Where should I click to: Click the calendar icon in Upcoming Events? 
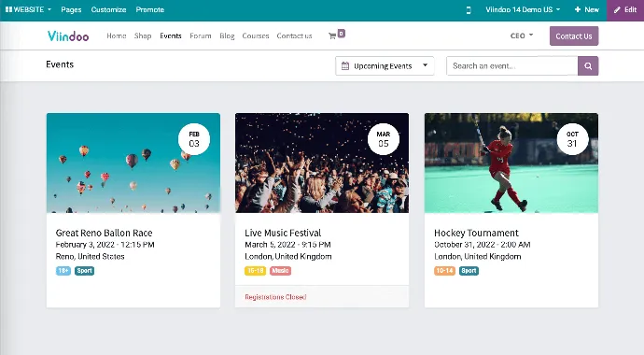(345, 65)
